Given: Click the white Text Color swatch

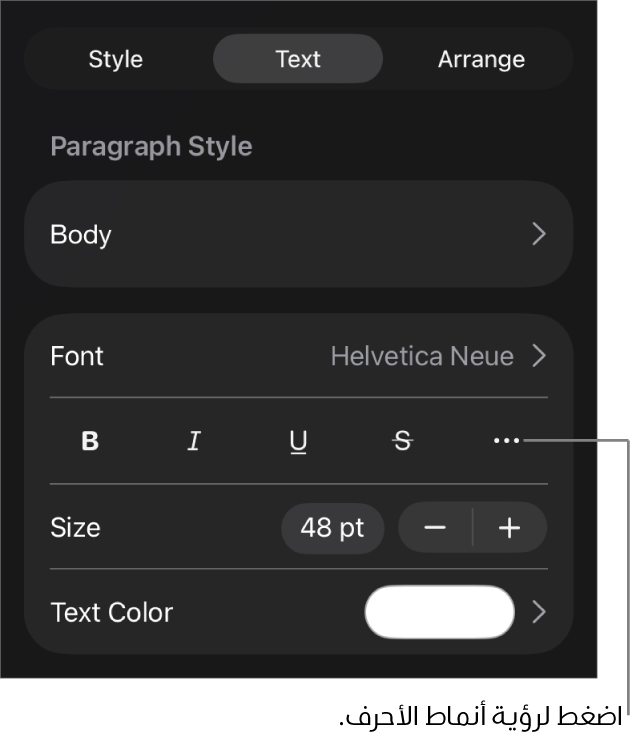Looking at the screenshot, I should [440, 612].
